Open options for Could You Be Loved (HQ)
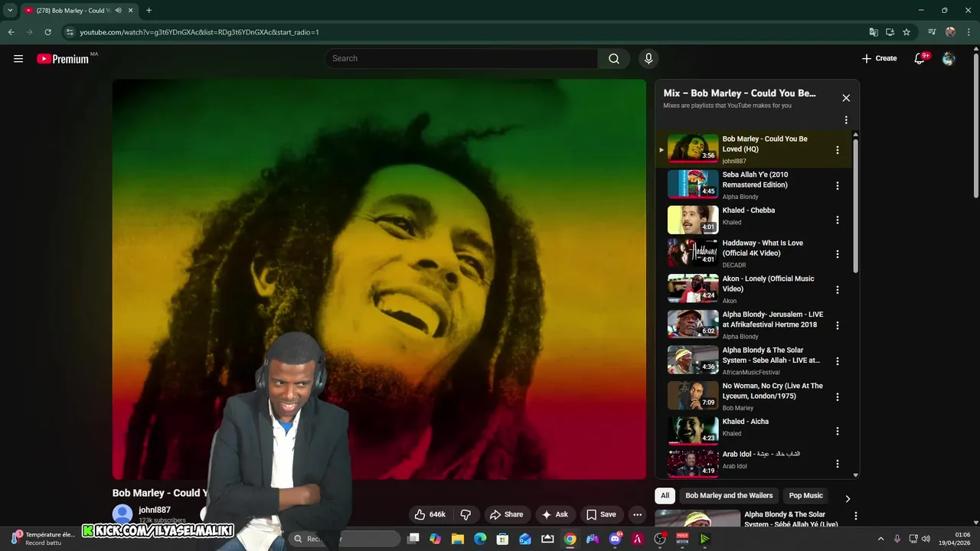 pyautogui.click(x=837, y=150)
